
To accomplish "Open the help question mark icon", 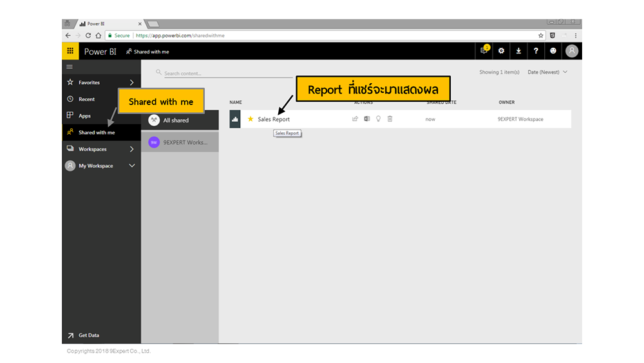I will [x=536, y=51].
